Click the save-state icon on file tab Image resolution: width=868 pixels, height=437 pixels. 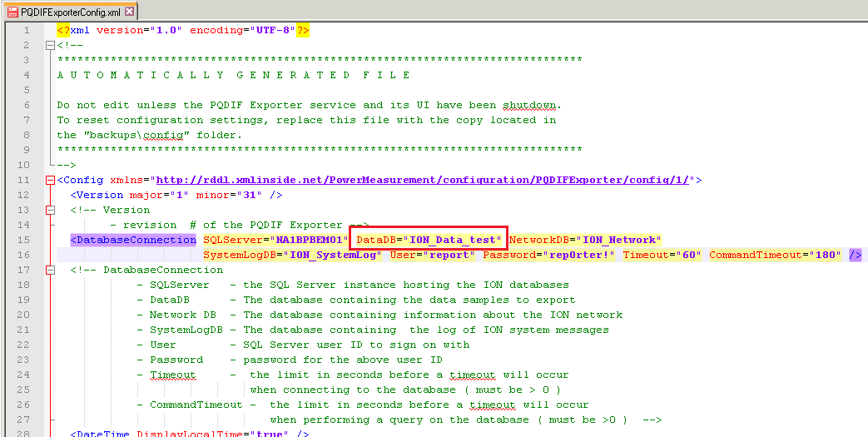click(12, 11)
